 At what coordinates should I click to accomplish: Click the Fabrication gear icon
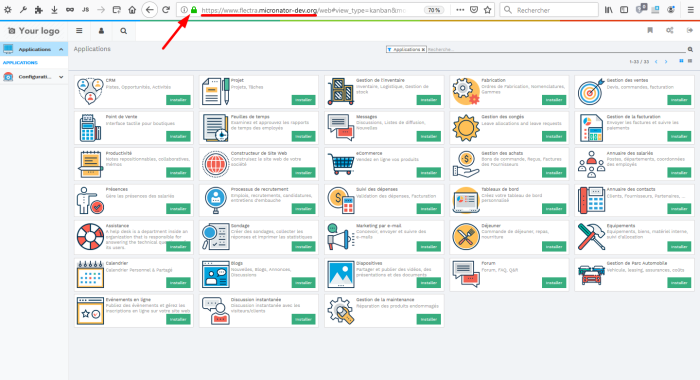coord(466,91)
